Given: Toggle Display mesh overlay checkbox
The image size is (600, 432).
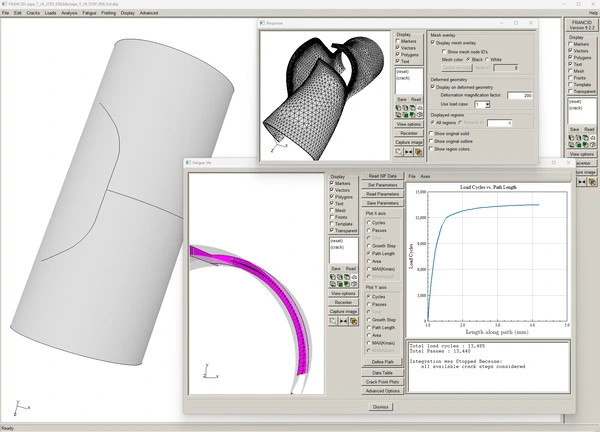Looking at the screenshot, I should [433, 42].
